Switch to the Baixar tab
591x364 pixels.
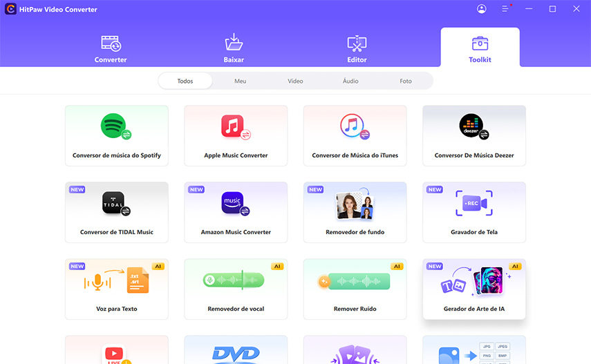pos(234,48)
